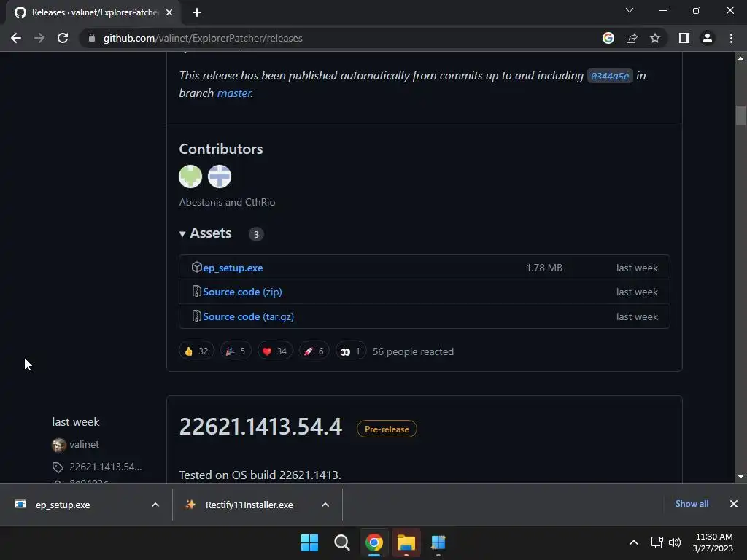Open the 22621.1413.54.4 release title
This screenshot has width=747, height=560.
pos(260,426)
